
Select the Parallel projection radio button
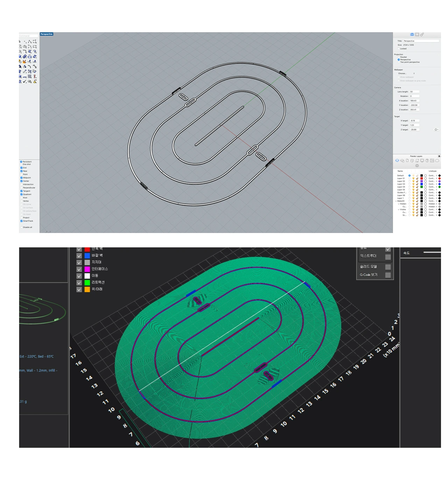[399, 57]
